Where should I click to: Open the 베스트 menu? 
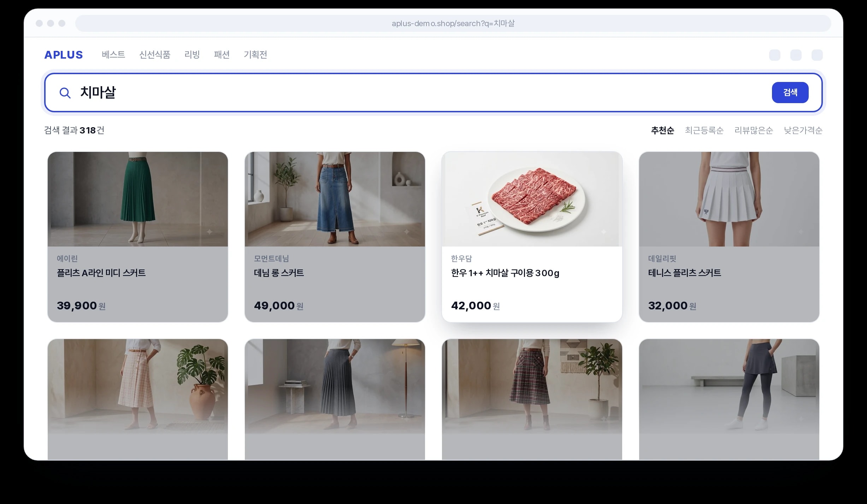[113, 55]
